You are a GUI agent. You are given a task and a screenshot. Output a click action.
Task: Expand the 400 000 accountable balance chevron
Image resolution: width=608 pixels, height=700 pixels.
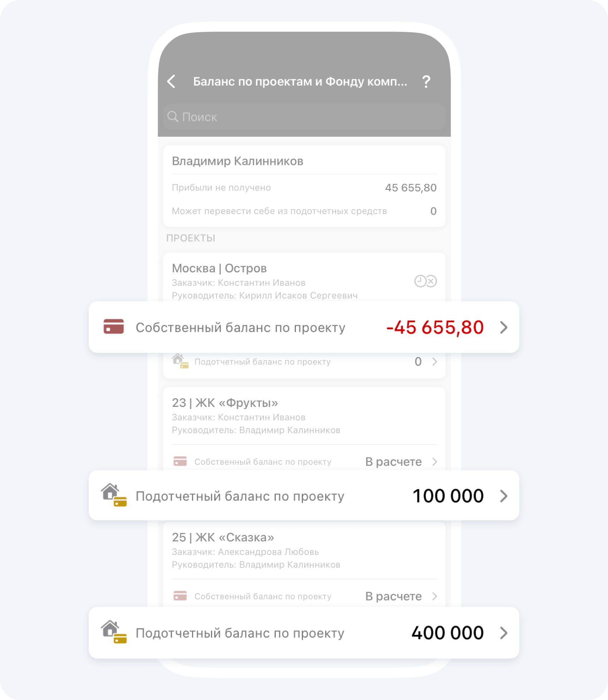[x=504, y=633]
